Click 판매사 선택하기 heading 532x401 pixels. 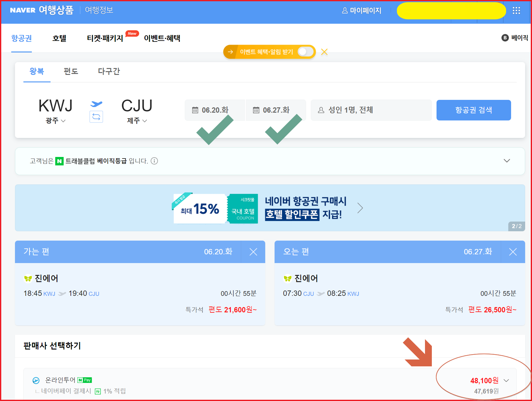pos(52,346)
